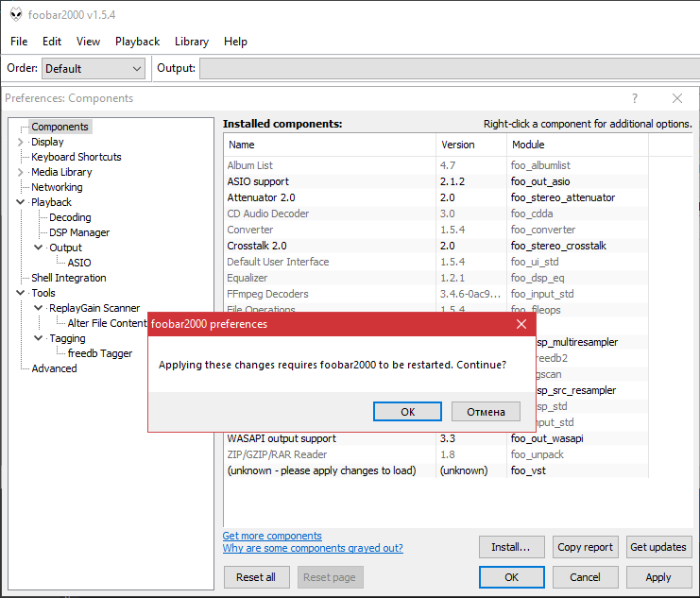Select Default User Interface row
The image size is (700, 598).
tap(435, 262)
